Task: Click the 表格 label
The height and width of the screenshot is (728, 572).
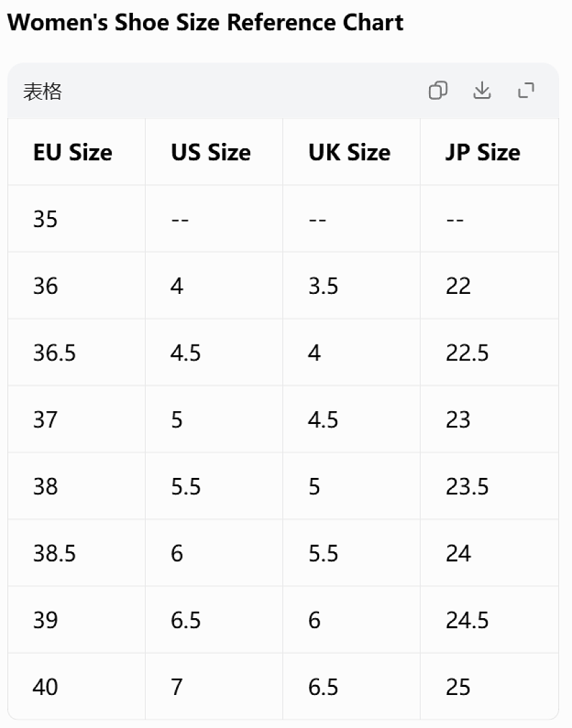Action: point(42,91)
